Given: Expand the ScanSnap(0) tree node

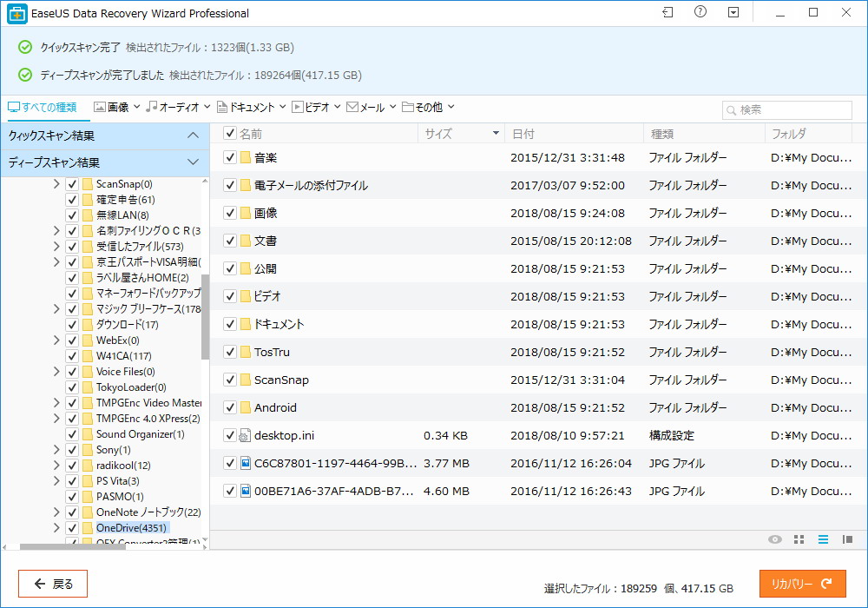Looking at the screenshot, I should point(56,184).
